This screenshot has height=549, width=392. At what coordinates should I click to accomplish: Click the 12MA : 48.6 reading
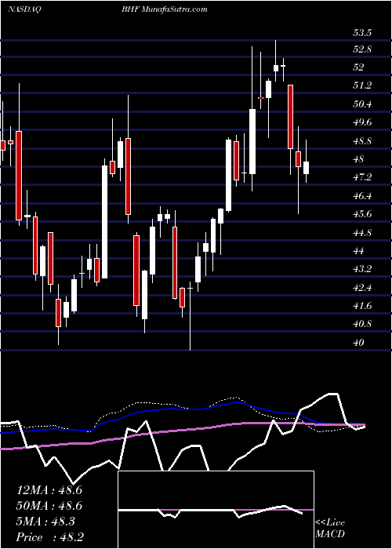coord(49,490)
